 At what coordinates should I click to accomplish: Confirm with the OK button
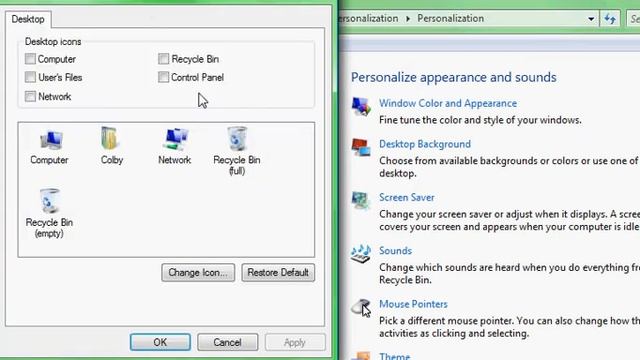[x=160, y=342]
